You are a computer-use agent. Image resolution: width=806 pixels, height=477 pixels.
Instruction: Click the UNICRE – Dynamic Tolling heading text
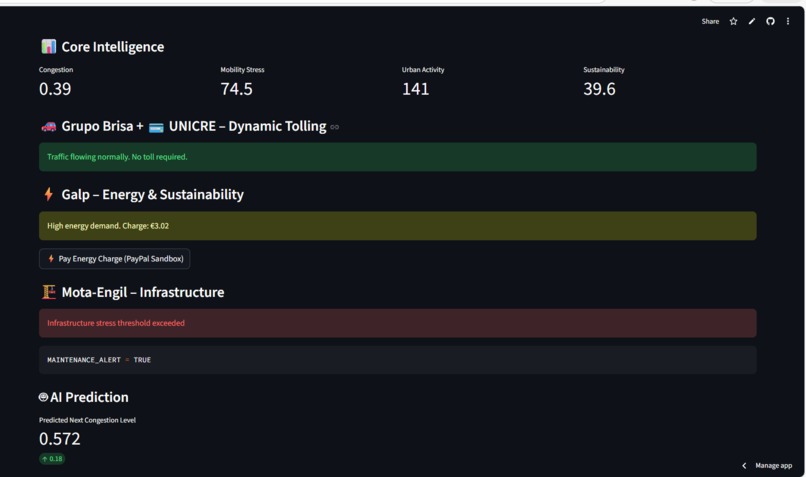pyautogui.click(x=247, y=126)
